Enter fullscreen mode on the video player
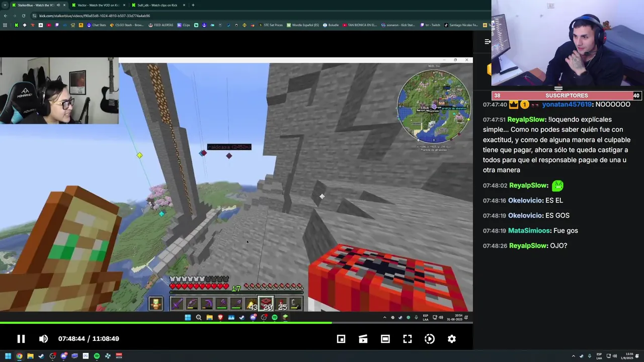The width and height of the screenshot is (644, 362). click(408, 339)
